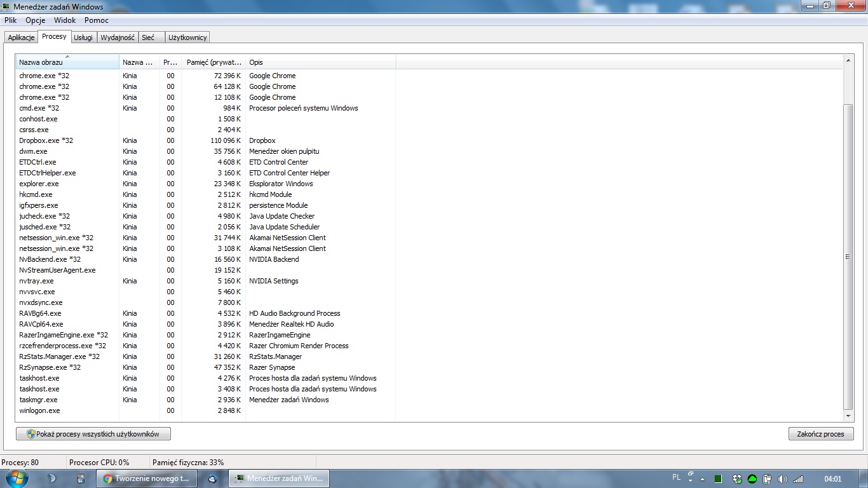The image size is (868, 488).
Task: Click the PL language indicator
Action: click(x=676, y=477)
